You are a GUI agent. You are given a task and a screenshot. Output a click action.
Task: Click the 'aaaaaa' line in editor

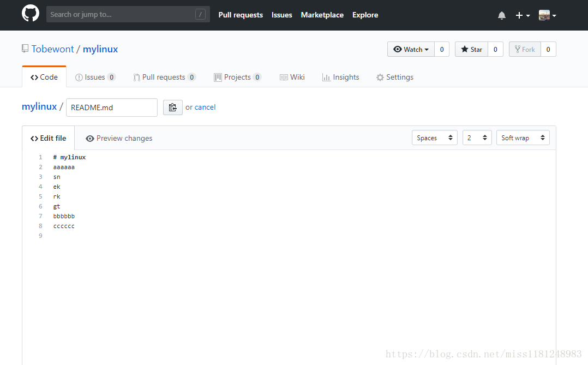coord(64,167)
